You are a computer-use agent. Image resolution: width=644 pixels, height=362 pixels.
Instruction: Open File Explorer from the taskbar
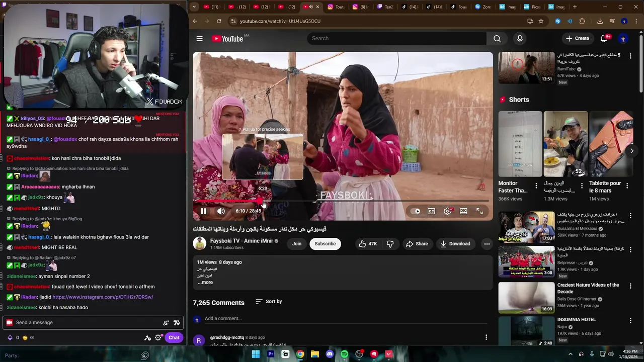tap(315, 354)
